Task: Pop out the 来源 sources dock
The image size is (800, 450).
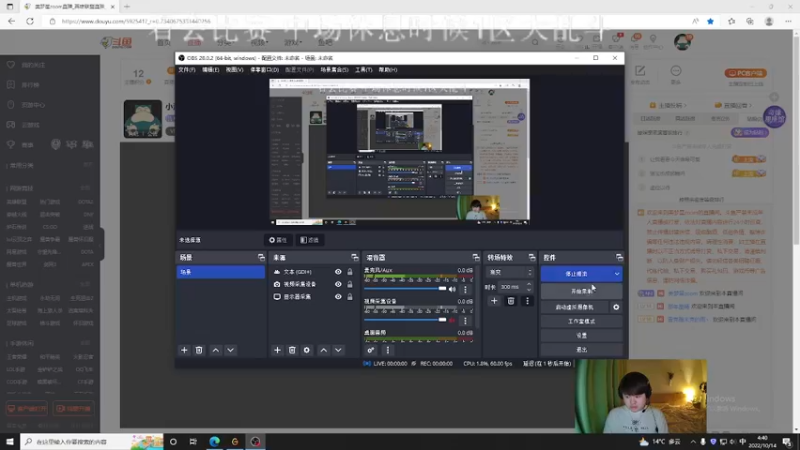Action: 354,258
